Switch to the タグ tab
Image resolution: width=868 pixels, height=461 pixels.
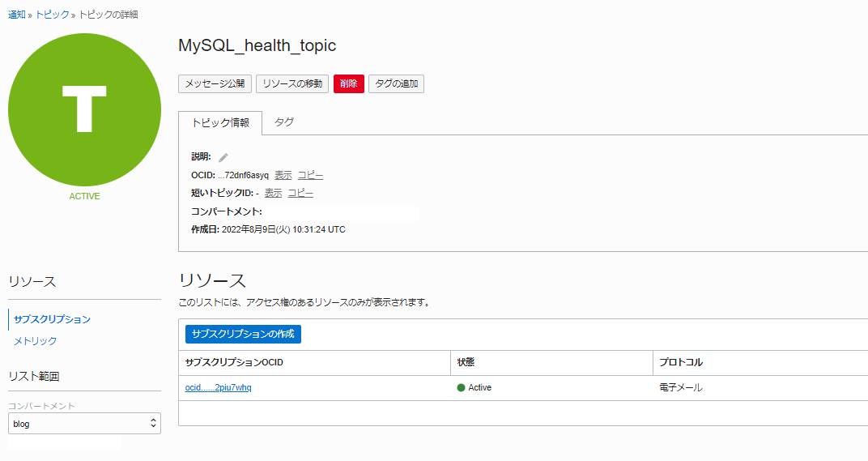pyautogui.click(x=284, y=122)
